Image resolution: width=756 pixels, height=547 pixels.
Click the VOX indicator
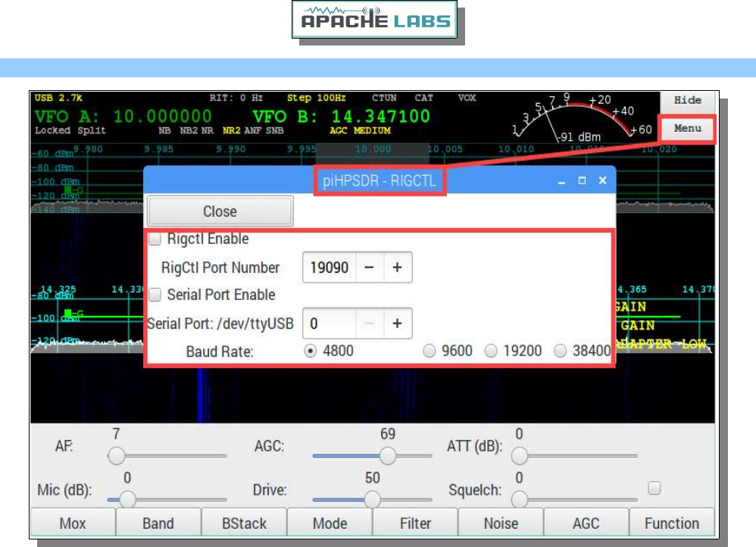click(467, 98)
